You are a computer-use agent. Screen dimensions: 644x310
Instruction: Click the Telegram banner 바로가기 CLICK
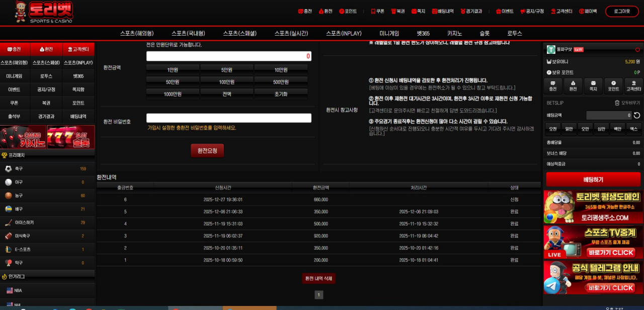(x=610, y=288)
